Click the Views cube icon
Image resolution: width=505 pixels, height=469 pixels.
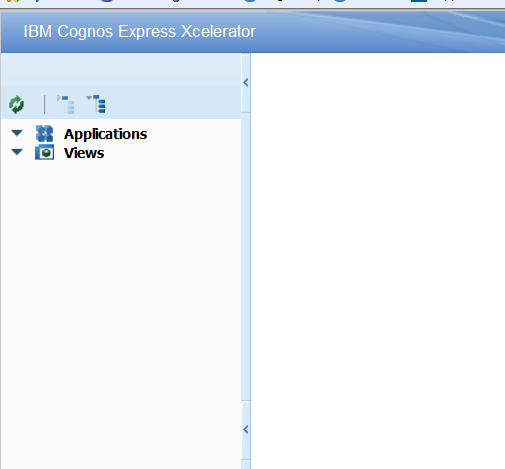44,152
